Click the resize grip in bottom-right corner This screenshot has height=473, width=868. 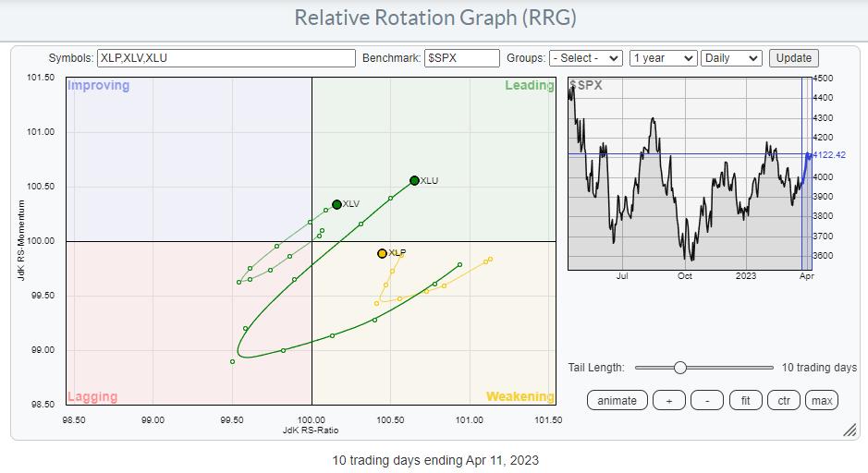pyautogui.click(x=849, y=431)
